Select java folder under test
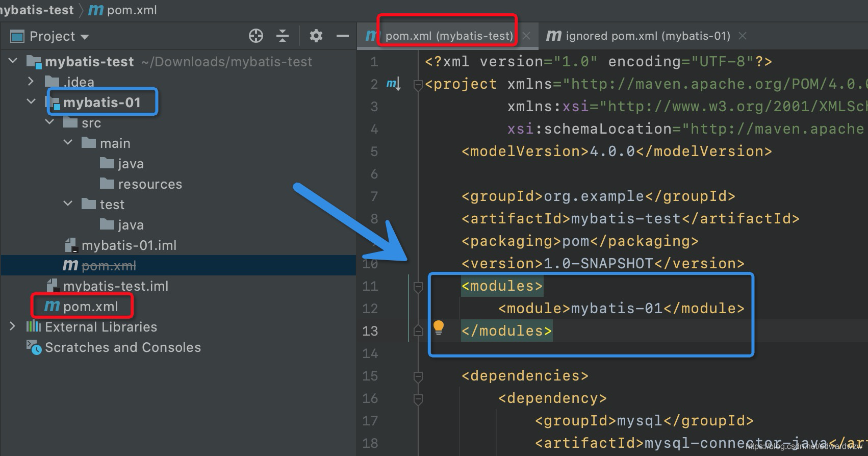Image resolution: width=868 pixels, height=456 pixels. click(x=131, y=225)
